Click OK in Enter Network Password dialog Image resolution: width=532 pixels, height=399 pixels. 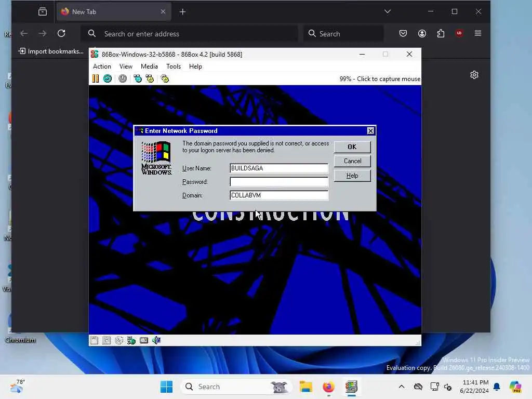click(x=352, y=147)
